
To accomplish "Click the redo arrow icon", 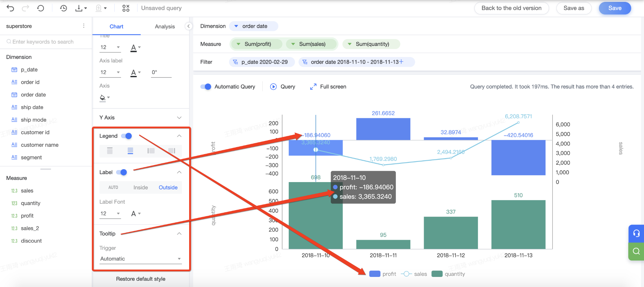I will (26, 8).
